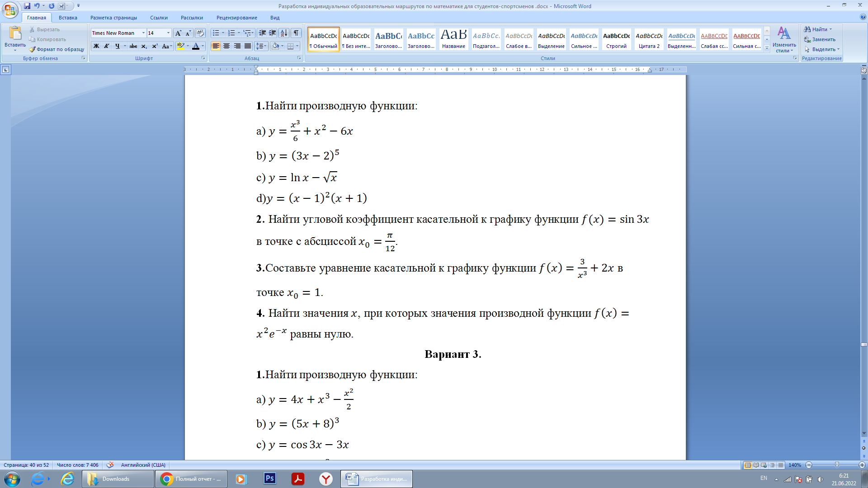Apply superscript formatting (x² icon)
Screen dimensions: 868x488
155,46
